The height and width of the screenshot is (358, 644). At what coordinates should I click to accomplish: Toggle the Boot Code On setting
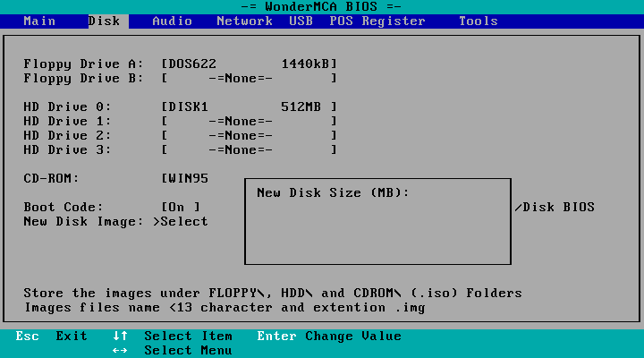[181, 207]
